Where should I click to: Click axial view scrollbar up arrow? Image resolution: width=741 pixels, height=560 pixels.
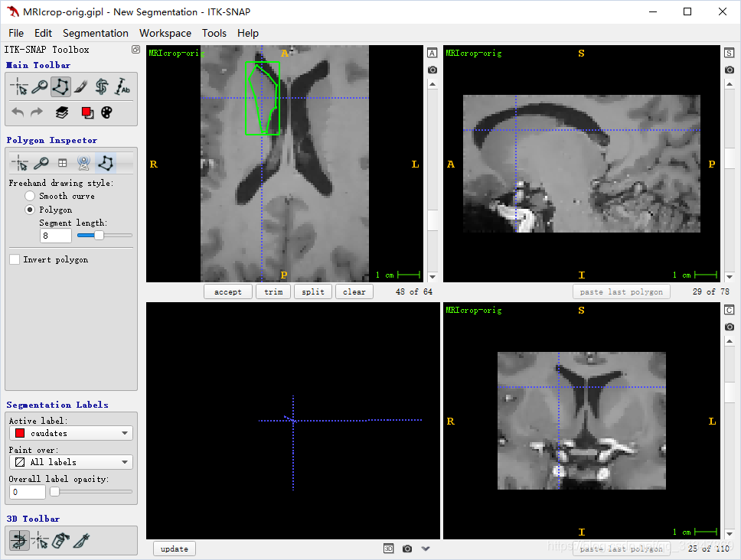point(433,84)
